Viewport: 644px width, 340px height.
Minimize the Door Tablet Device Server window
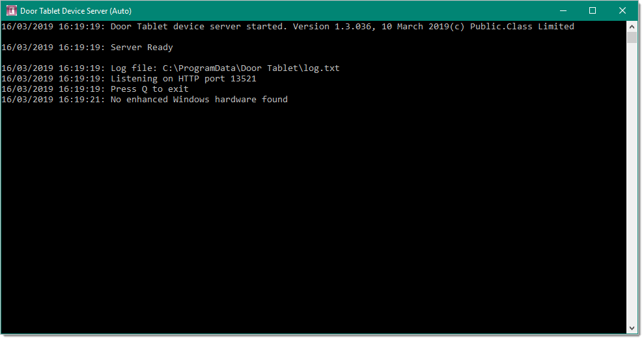pyautogui.click(x=563, y=10)
